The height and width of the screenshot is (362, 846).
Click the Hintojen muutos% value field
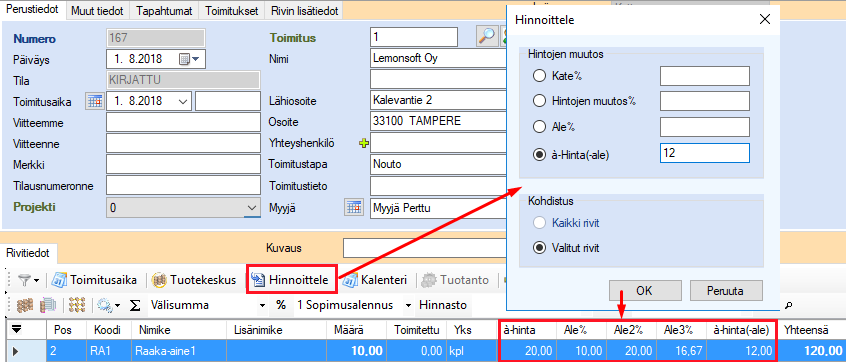coord(705,101)
